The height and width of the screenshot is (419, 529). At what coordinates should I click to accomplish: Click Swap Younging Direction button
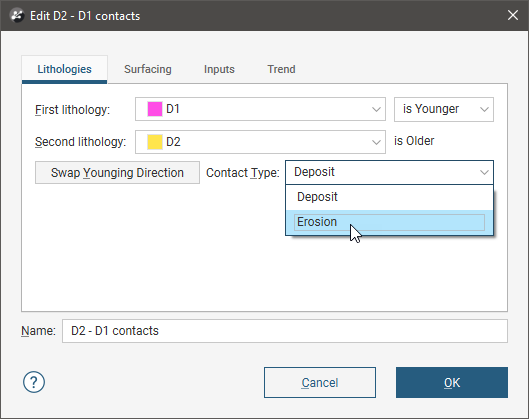(117, 173)
